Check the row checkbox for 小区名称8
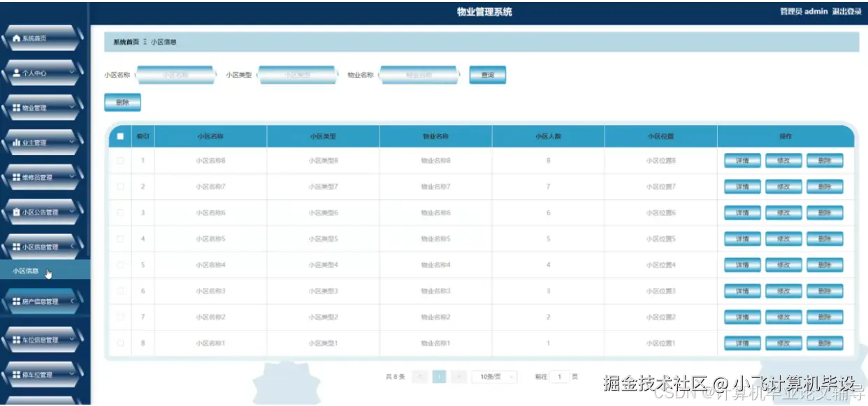The width and height of the screenshot is (868, 406). (120, 160)
